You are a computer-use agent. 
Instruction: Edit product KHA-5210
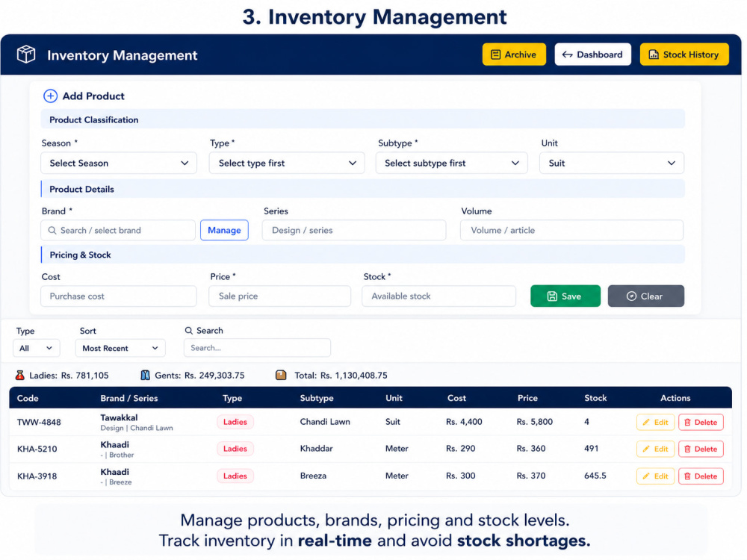pyautogui.click(x=656, y=449)
